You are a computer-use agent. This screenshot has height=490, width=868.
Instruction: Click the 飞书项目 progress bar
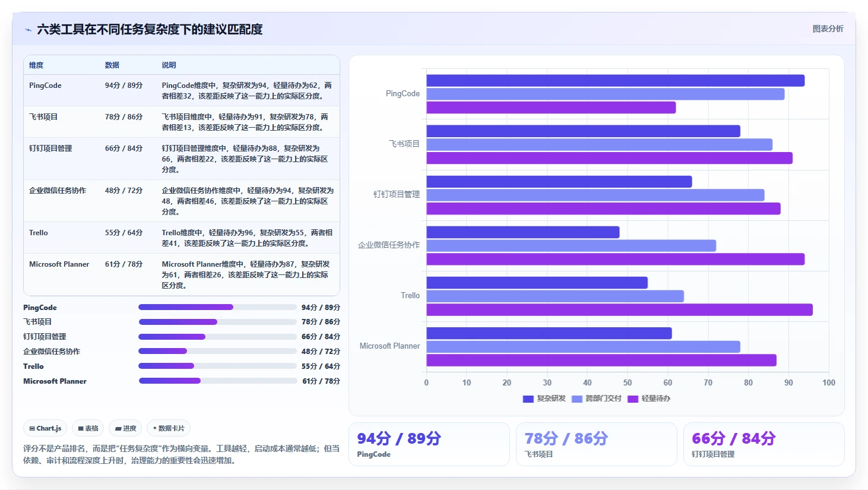click(217, 322)
